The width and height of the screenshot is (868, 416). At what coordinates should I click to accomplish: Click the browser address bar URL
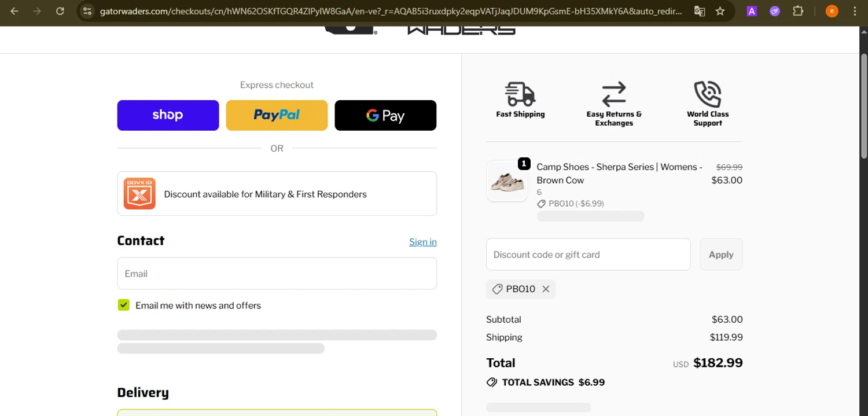(x=391, y=11)
